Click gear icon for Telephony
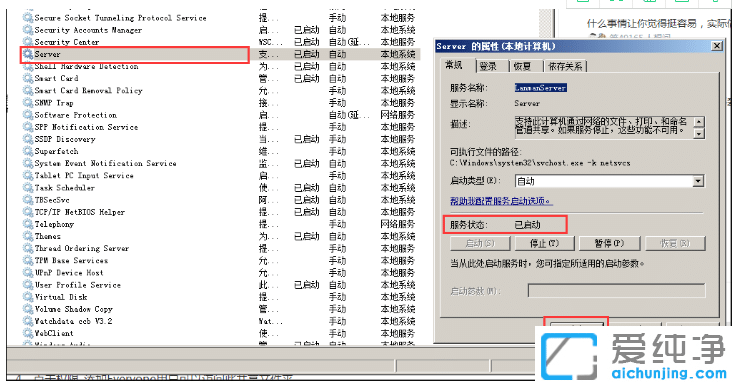735x386 pixels. pyautogui.click(x=28, y=224)
